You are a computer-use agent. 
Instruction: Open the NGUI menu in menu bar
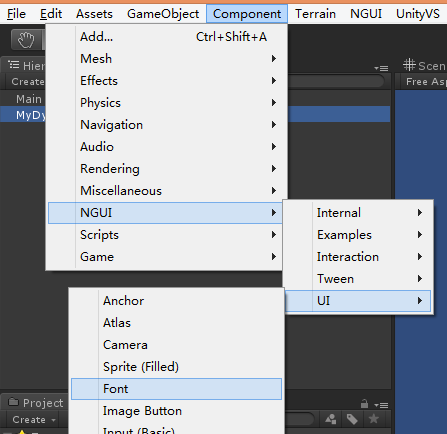coord(366,14)
